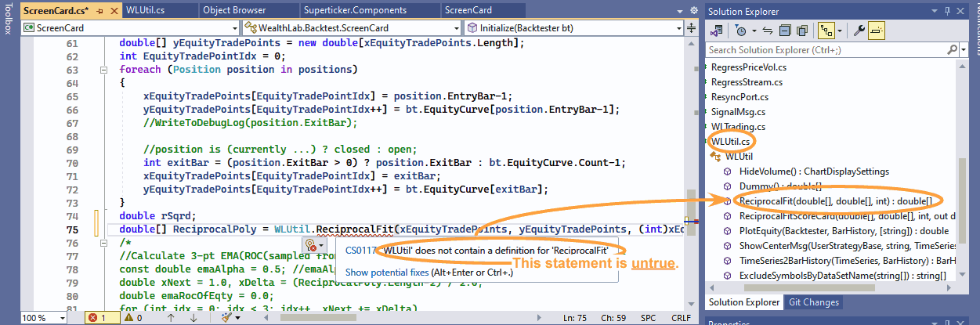The width and height of the screenshot is (980, 325).
Task: Click the Pending Changes Filter clock icon
Action: click(741, 31)
